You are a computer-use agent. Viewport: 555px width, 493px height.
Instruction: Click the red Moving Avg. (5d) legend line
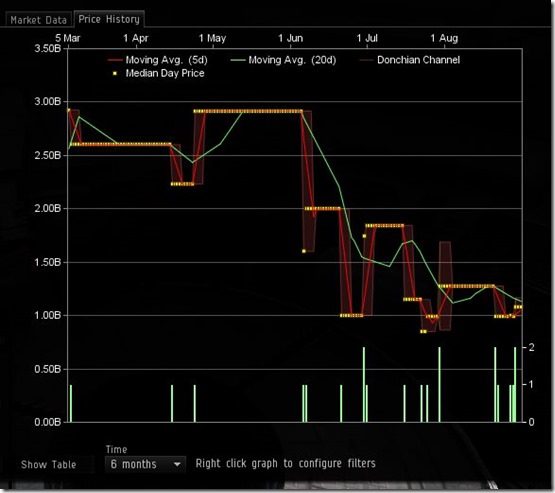pos(115,60)
